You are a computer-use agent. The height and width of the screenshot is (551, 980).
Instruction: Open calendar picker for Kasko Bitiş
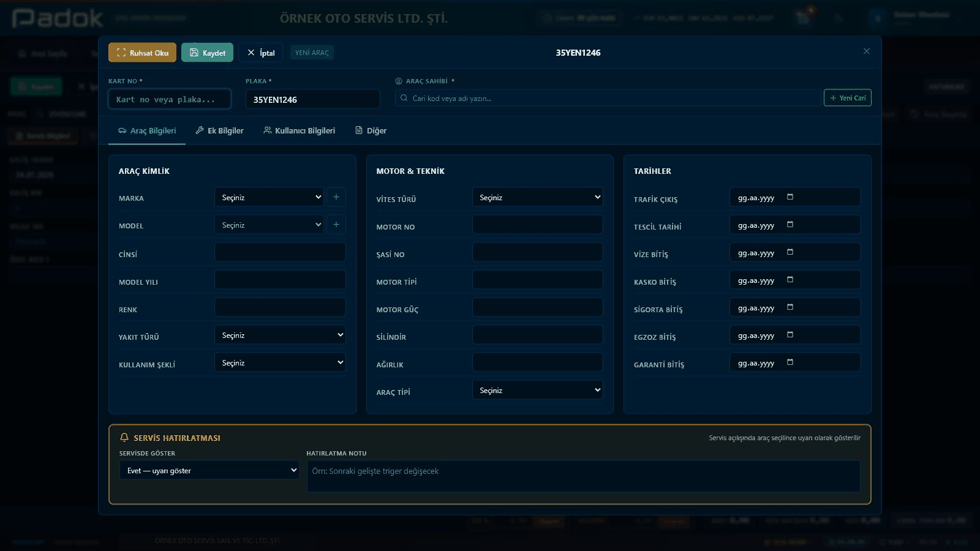790,280
